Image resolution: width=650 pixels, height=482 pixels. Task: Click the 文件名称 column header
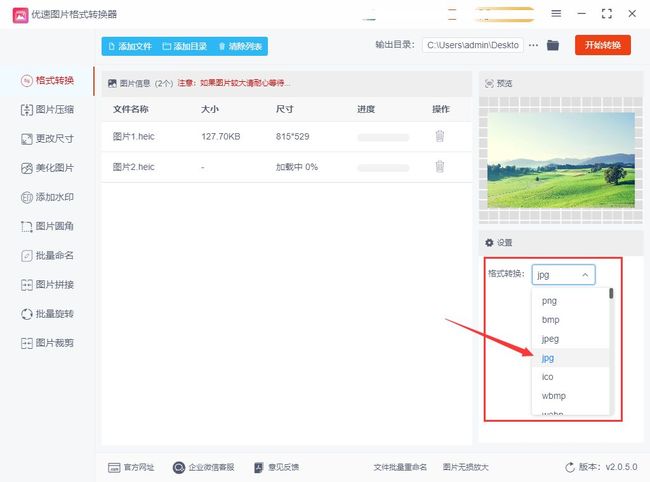click(131, 109)
